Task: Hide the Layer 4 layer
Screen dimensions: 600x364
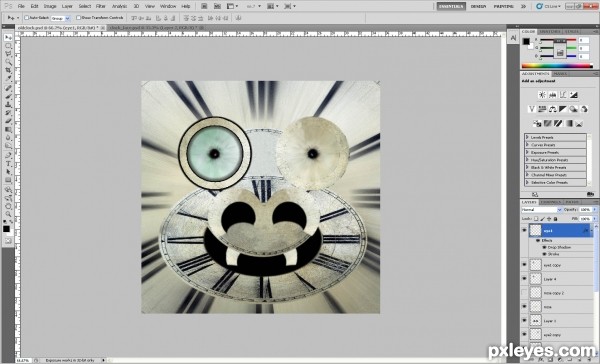Action: point(524,279)
